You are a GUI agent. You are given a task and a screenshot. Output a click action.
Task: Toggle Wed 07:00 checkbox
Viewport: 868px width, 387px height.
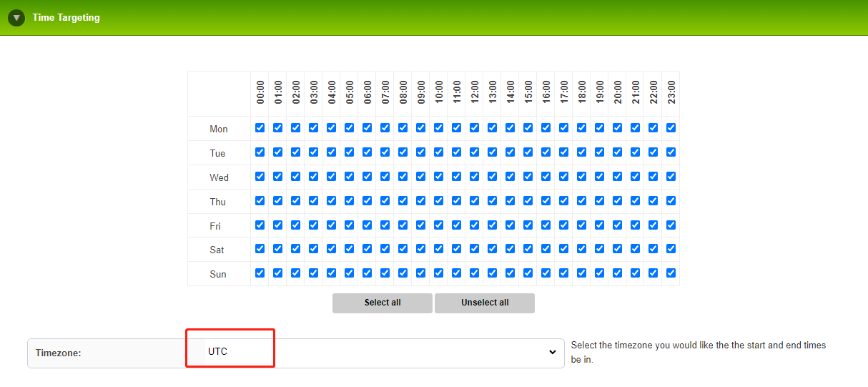point(385,177)
